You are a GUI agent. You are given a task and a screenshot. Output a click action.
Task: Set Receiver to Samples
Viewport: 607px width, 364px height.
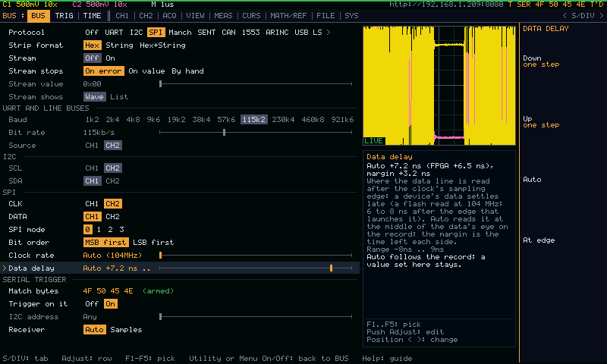click(x=126, y=330)
